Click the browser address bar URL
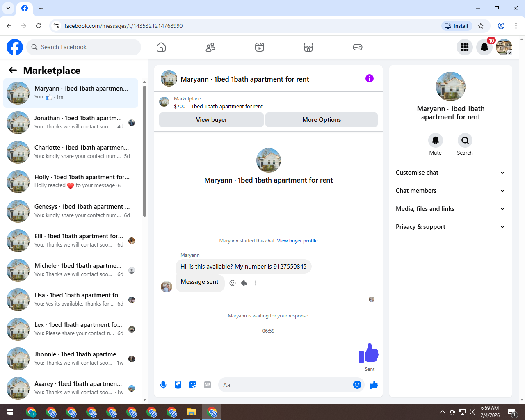The image size is (525, 420). 123,26
